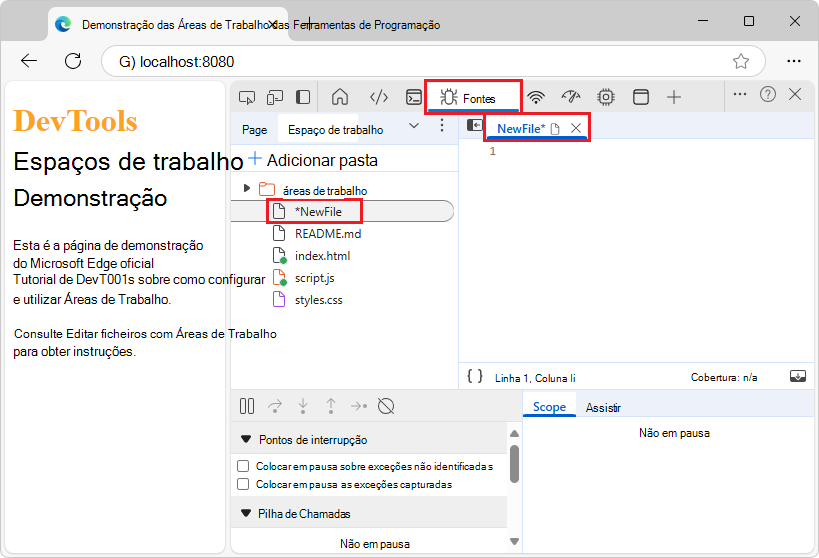Click Adicionar pasta button

[x=313, y=160]
